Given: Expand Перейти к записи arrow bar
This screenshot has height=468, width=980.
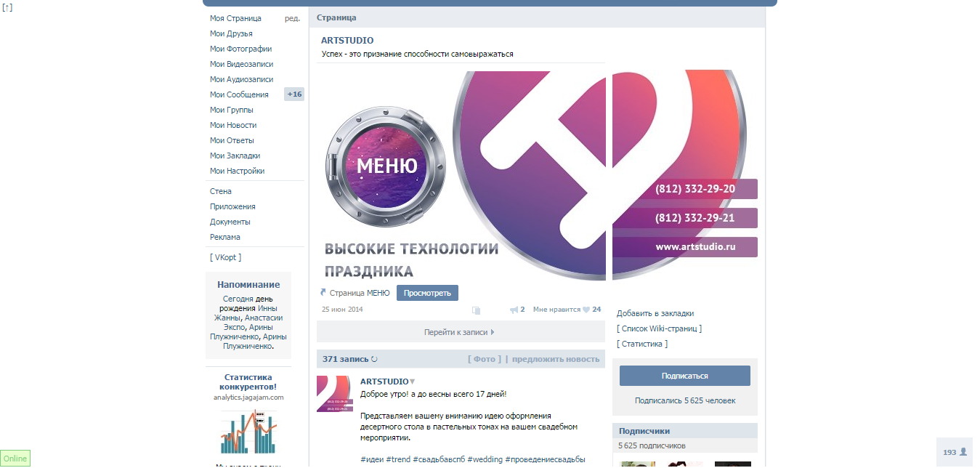Looking at the screenshot, I should point(461,332).
